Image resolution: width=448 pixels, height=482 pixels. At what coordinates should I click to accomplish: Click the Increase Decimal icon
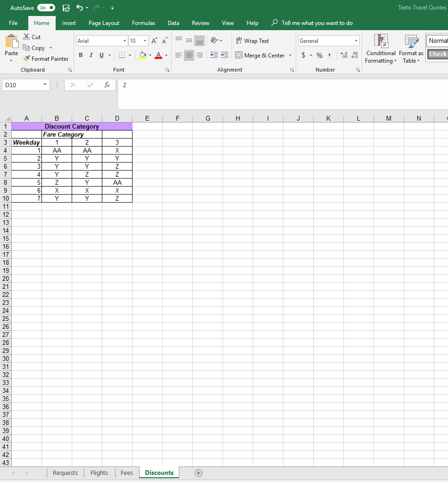click(344, 55)
